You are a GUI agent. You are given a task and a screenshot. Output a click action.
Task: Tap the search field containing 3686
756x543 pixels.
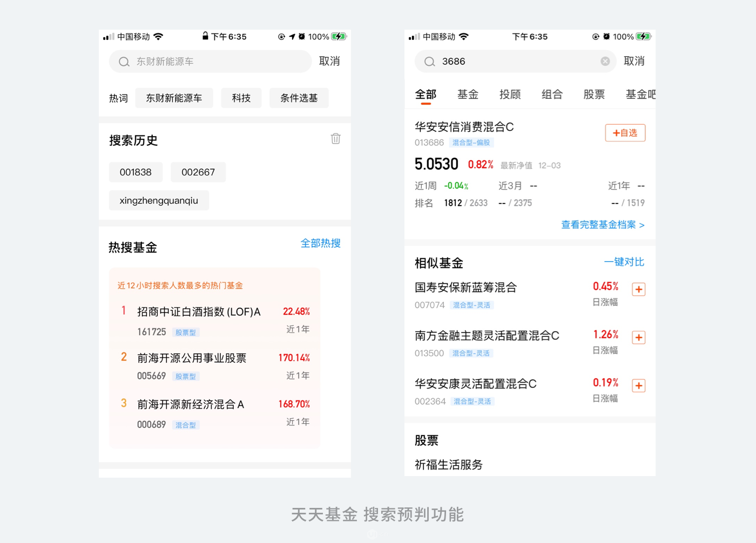click(x=515, y=62)
